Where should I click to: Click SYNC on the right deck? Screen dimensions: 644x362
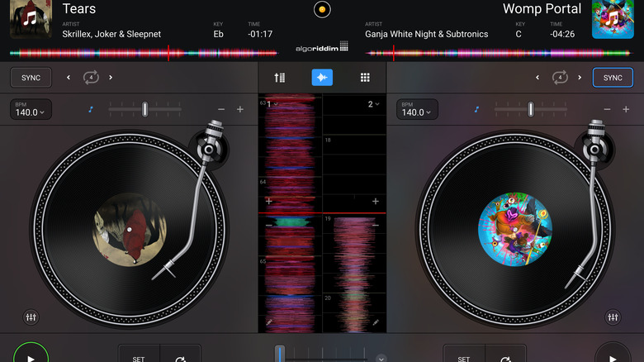click(613, 78)
